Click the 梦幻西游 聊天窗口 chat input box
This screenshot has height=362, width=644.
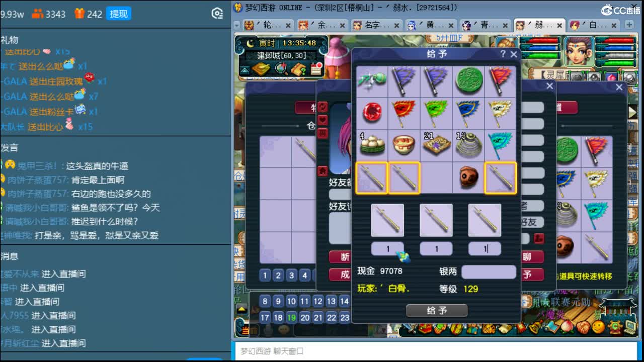[437, 351]
